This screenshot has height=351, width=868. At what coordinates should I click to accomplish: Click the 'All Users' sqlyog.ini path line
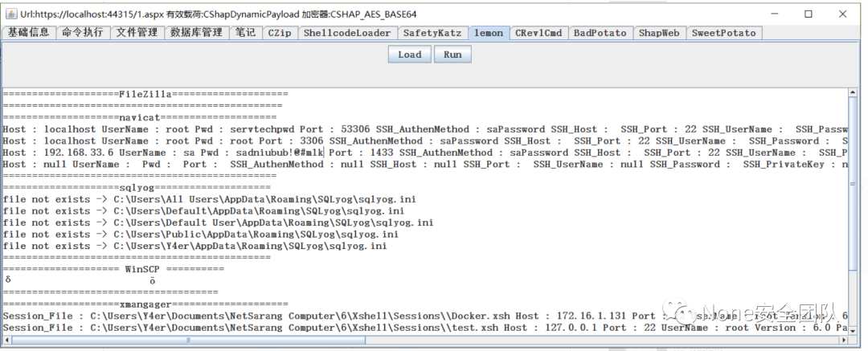[209, 199]
